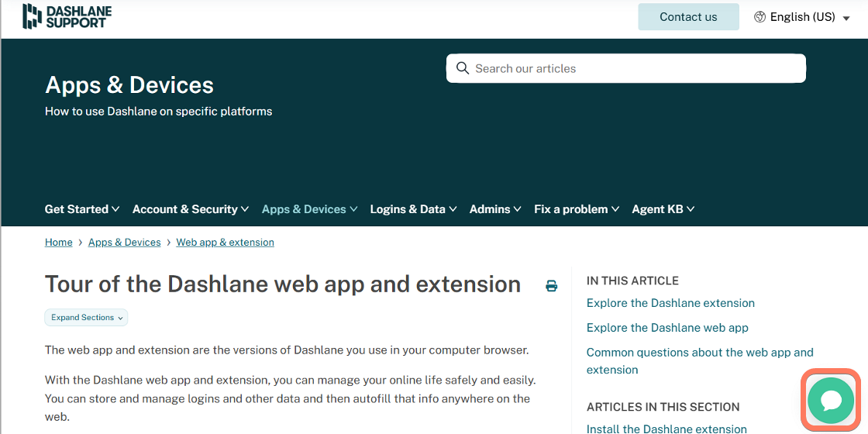Expand the Admins menu
The height and width of the screenshot is (434, 868).
point(495,209)
